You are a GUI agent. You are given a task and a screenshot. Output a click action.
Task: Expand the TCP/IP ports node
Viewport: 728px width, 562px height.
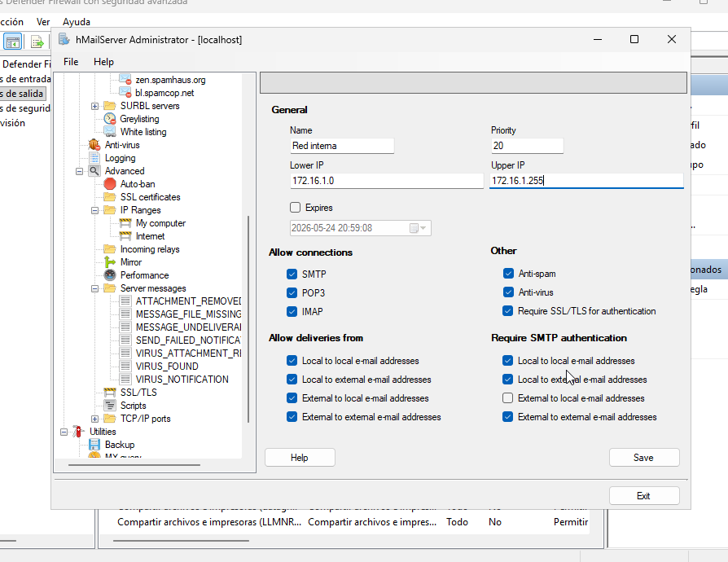click(x=94, y=419)
